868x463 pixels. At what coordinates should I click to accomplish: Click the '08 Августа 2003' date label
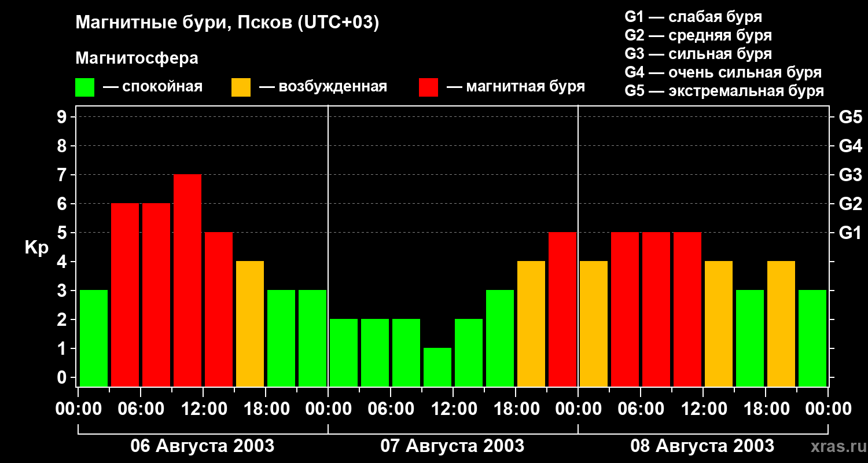[x=703, y=446]
